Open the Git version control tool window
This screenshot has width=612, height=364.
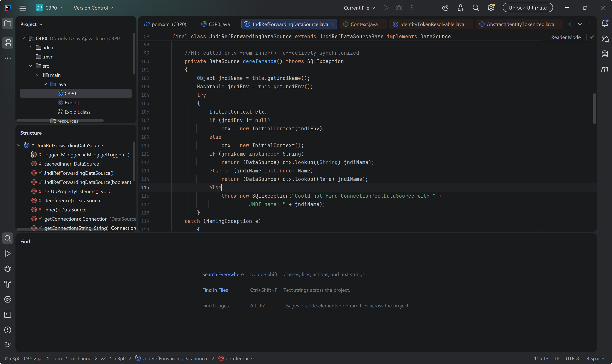8,345
